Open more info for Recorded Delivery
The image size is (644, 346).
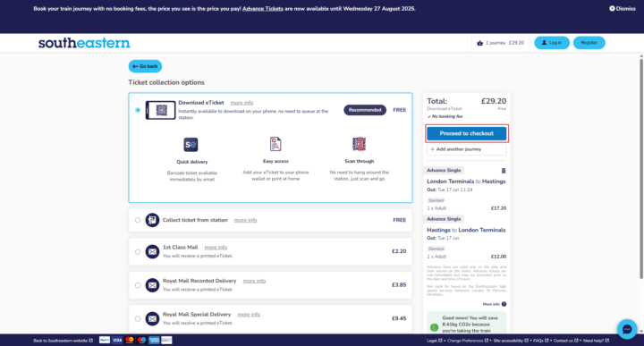254,281
